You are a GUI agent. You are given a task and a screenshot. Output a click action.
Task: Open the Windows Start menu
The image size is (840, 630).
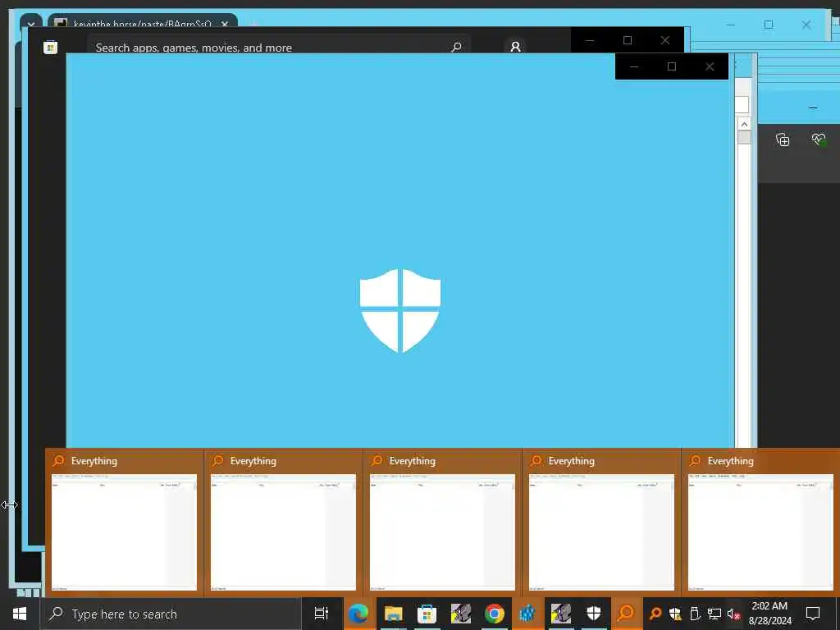click(20, 614)
